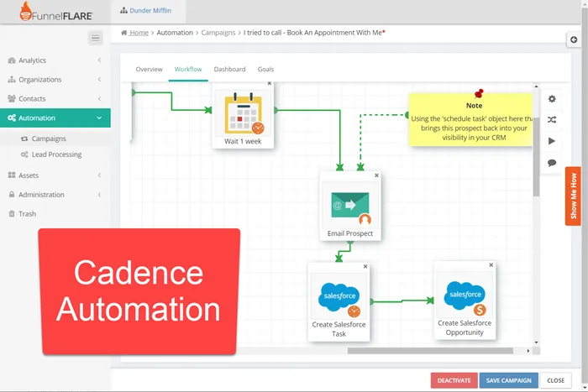Viewport: 588px width, 392px height.
Task: Select the Workflow tab
Action: pyautogui.click(x=188, y=69)
